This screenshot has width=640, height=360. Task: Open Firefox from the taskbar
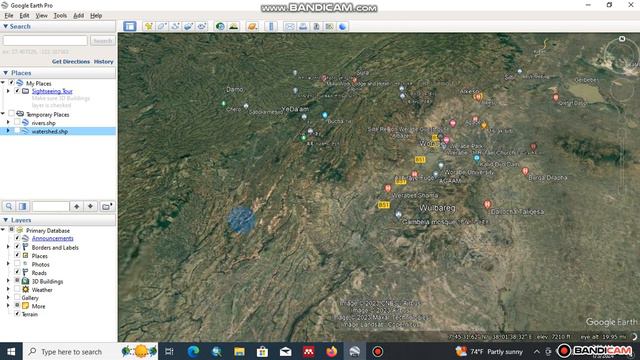331,351
